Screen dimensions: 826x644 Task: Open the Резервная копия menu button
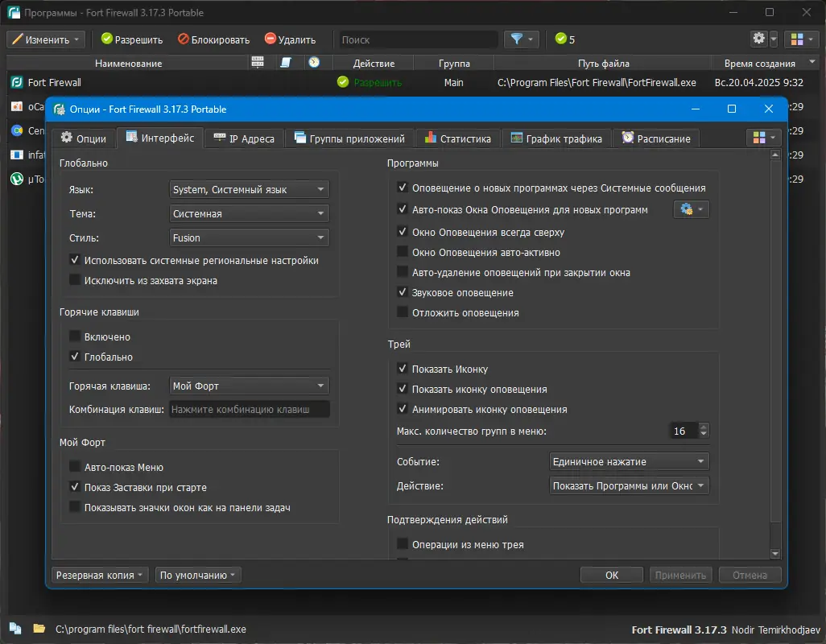(99, 575)
